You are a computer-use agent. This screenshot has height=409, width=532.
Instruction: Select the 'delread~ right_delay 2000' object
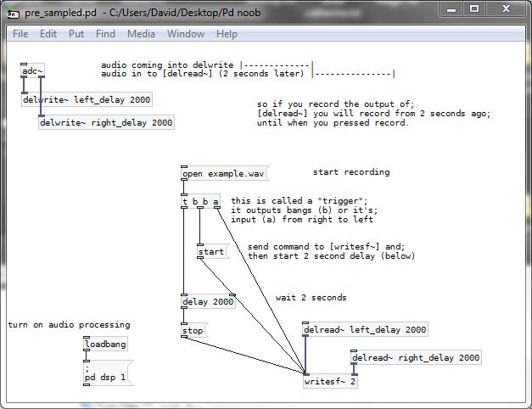coord(416,358)
